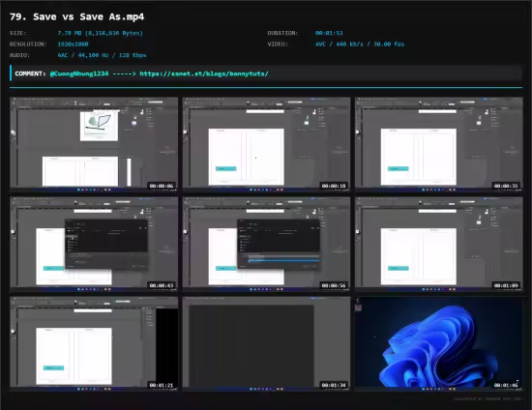
Task: Open the thumbnail stamped 00:00:18
Action: coord(266,144)
